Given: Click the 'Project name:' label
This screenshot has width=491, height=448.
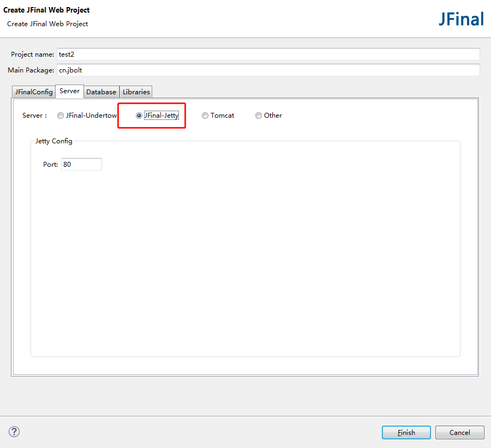Looking at the screenshot, I should click(x=33, y=55).
